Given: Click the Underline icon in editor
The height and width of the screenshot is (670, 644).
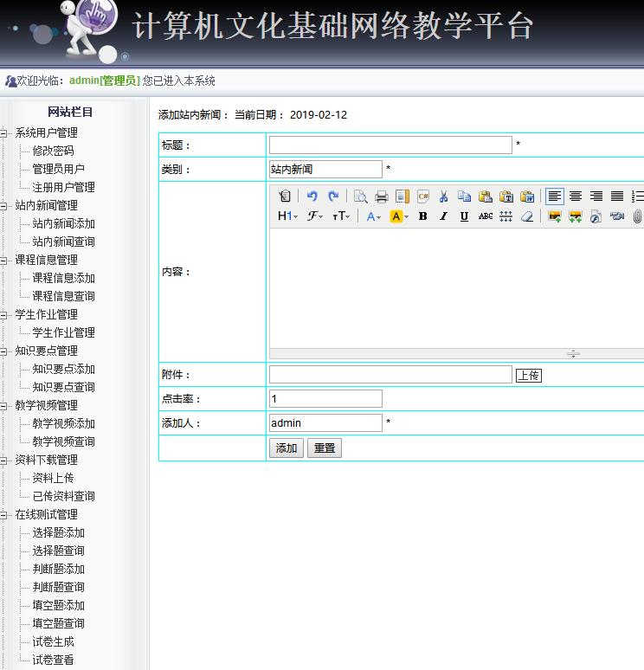Looking at the screenshot, I should pyautogui.click(x=464, y=216).
